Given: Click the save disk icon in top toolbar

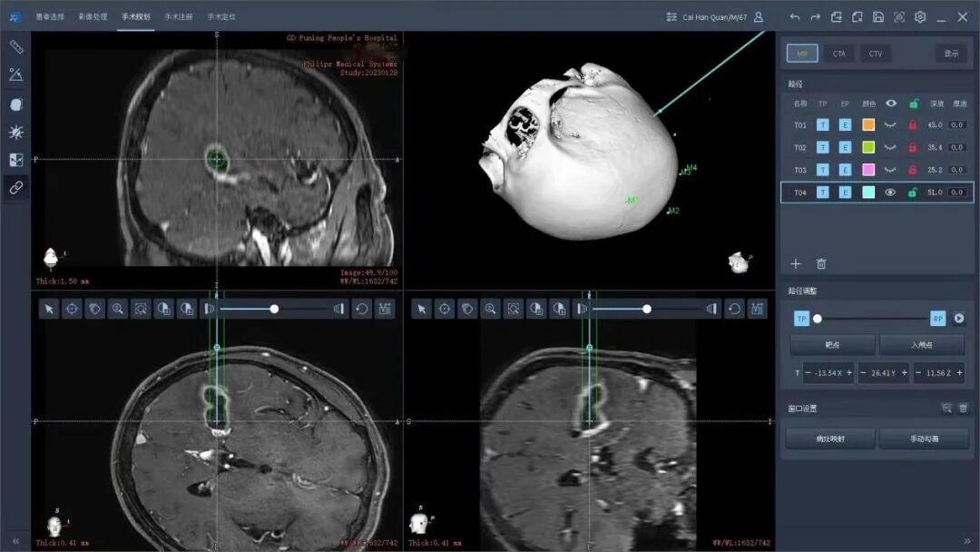Looking at the screenshot, I should [x=878, y=17].
